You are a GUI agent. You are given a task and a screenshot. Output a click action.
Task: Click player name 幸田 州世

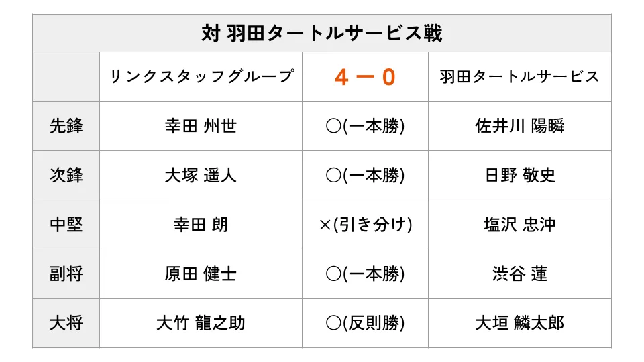[x=201, y=126]
